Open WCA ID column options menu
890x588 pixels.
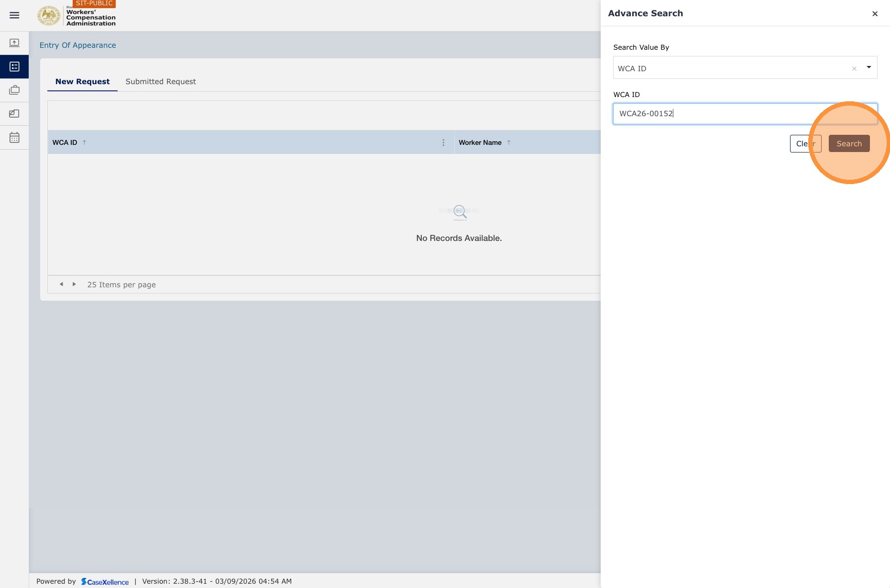(443, 142)
